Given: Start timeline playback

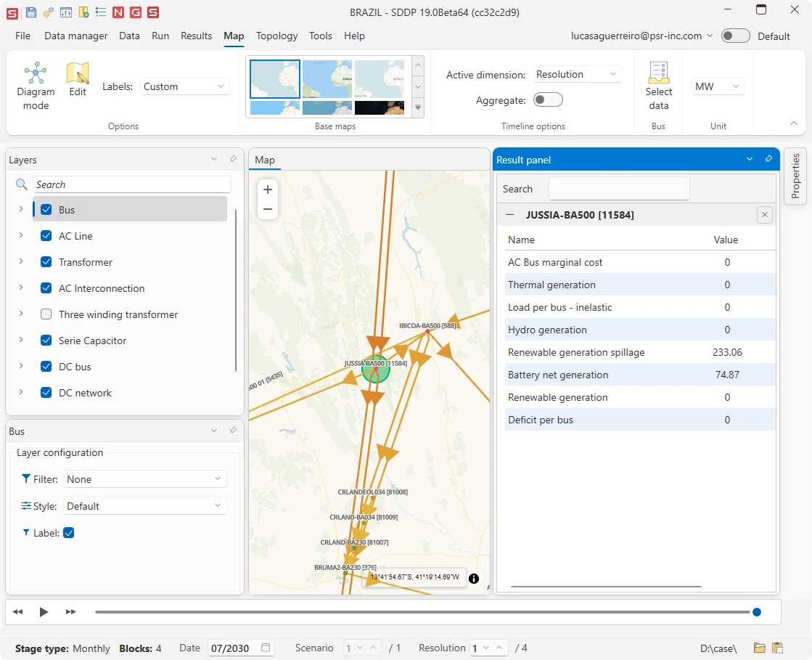Looking at the screenshot, I should [44, 612].
